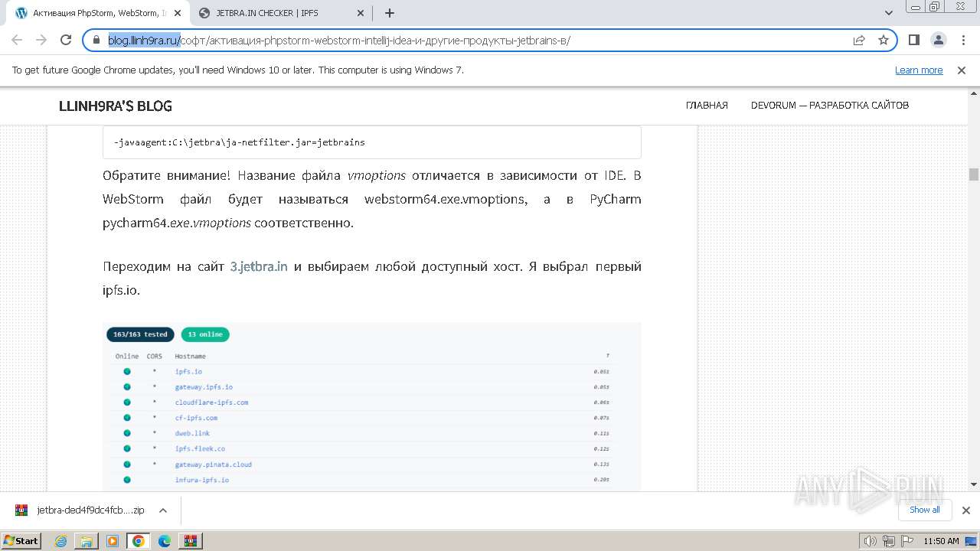This screenshot has width=980, height=551.
Task: Open the DEVORUM — РАЗРАБОТКА САЙТОВ menu item
Action: tap(830, 106)
